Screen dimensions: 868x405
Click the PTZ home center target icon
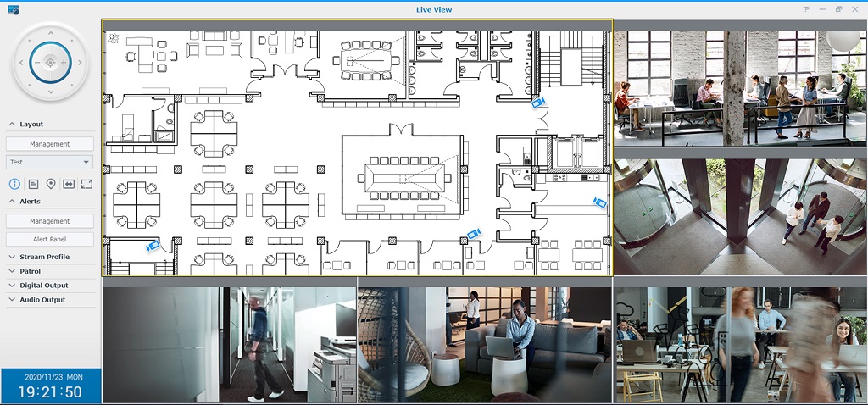[50, 63]
